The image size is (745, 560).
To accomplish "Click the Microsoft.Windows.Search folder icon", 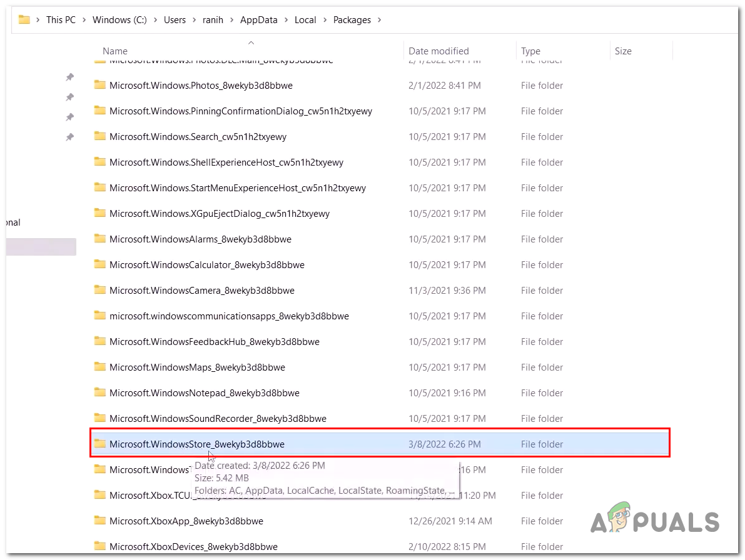I will pyautogui.click(x=99, y=136).
